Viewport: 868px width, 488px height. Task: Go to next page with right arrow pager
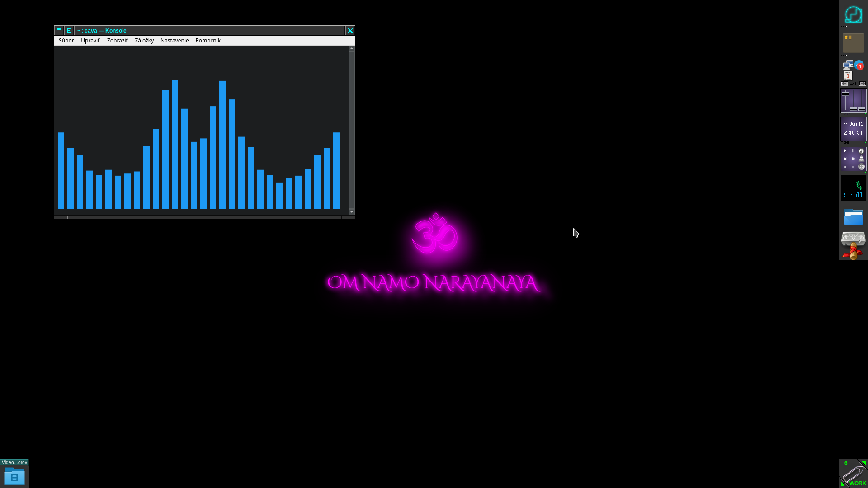click(x=863, y=84)
